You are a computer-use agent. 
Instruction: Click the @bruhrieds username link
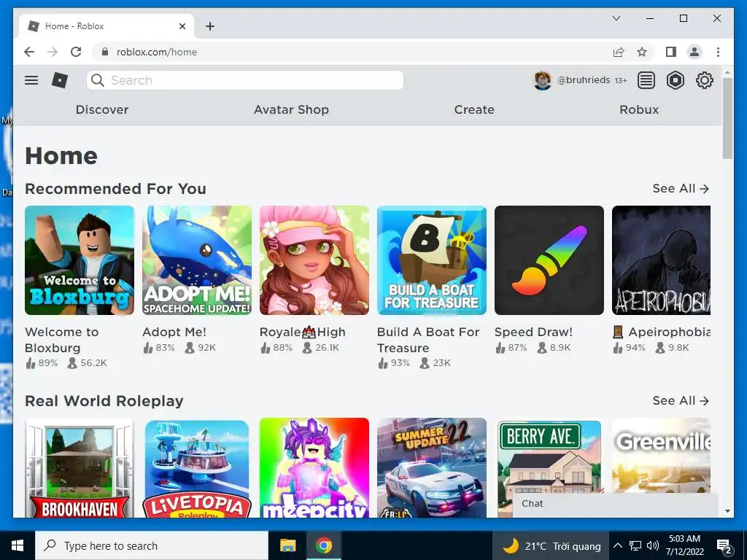(x=584, y=80)
